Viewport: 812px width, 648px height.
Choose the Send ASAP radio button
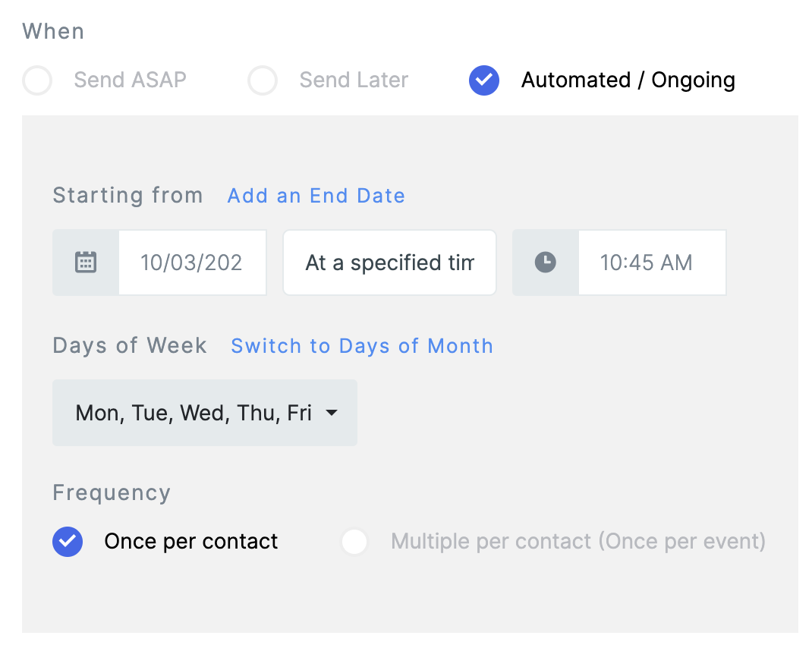tap(37, 80)
